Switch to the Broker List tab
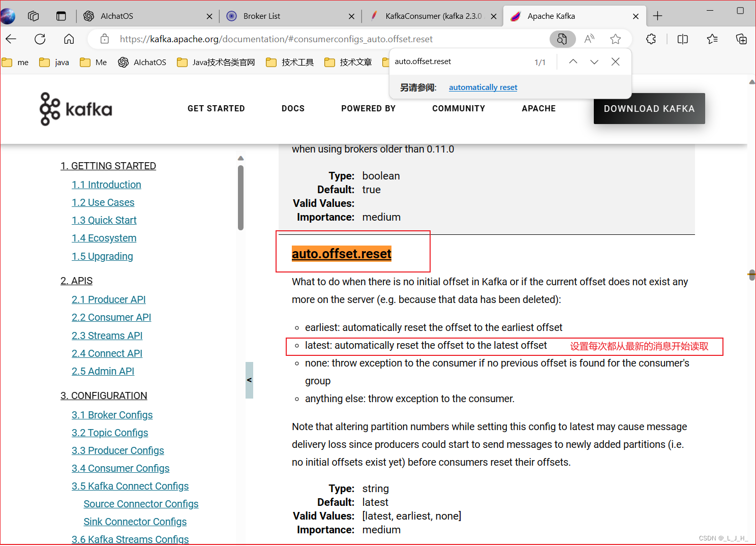Viewport: 756px width, 546px height. tap(290, 16)
